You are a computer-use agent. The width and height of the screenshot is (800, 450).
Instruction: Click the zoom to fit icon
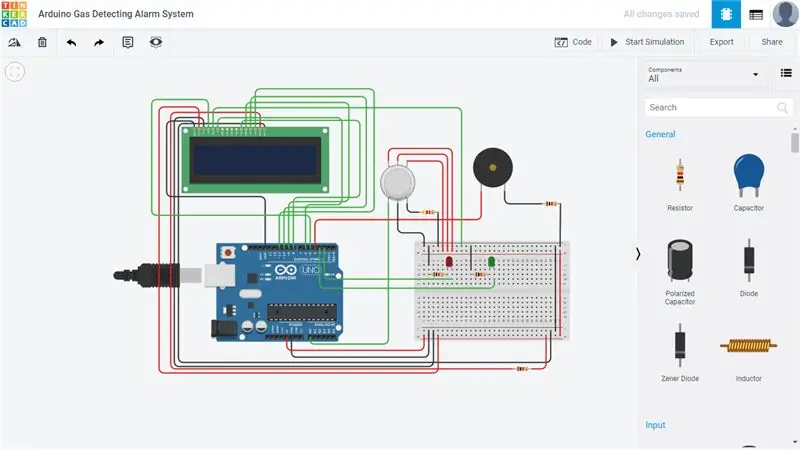(x=15, y=72)
